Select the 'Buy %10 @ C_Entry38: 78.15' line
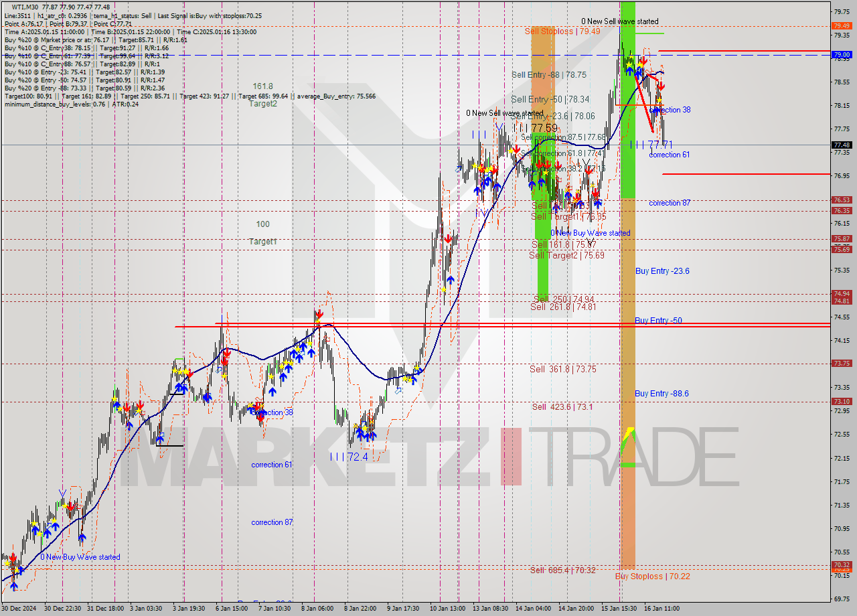857x616 pixels. tap(86, 48)
